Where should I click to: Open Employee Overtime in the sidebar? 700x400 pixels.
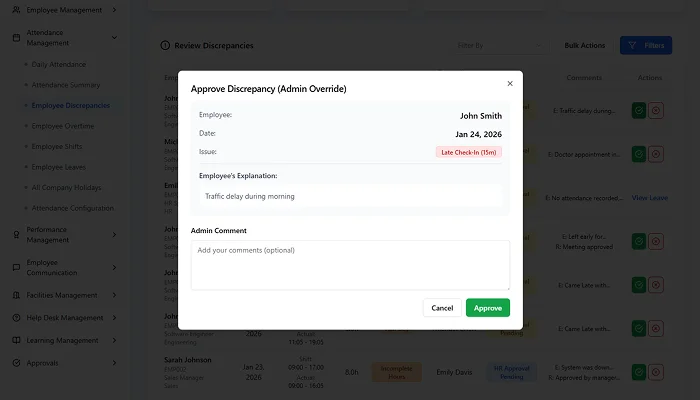point(63,126)
